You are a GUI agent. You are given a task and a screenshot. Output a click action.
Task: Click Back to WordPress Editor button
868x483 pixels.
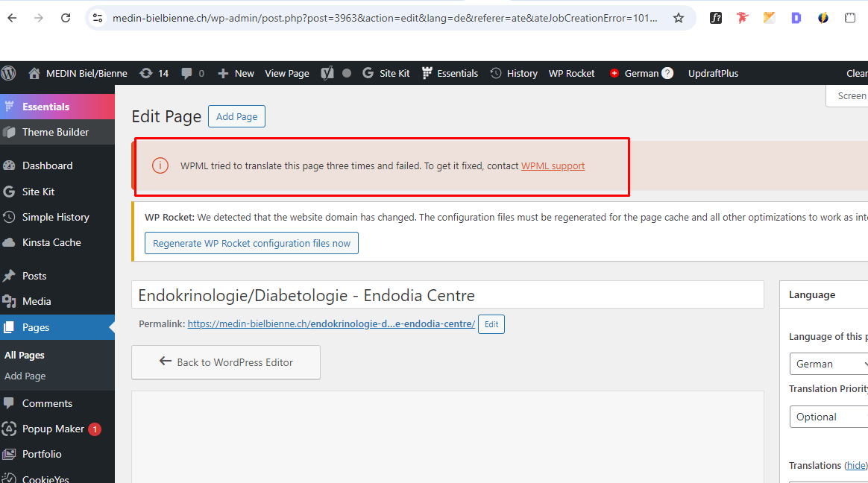[226, 362]
